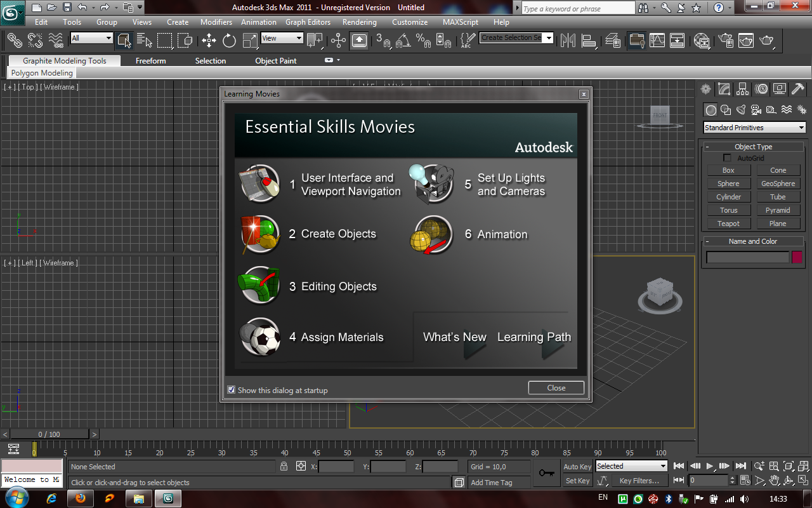Uncheck Show this dialog at startup
The height and width of the screenshot is (508, 812).
(x=232, y=390)
